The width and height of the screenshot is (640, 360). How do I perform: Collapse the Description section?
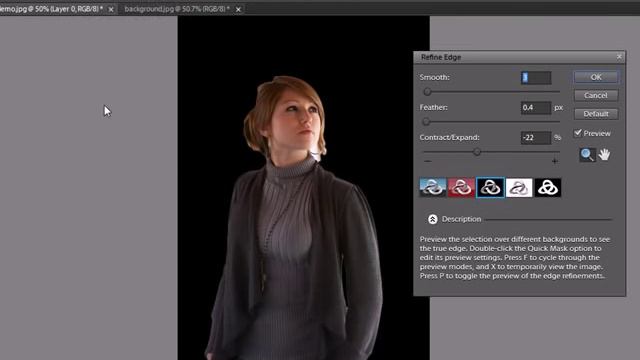click(x=433, y=219)
